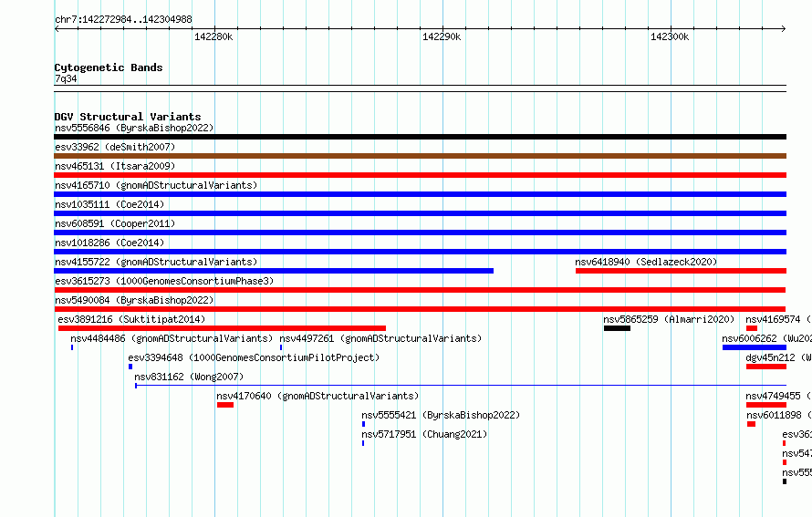Viewport: 812px width, 517px height.
Task: Open the red nsv4749455 variant bar
Action: (x=766, y=405)
